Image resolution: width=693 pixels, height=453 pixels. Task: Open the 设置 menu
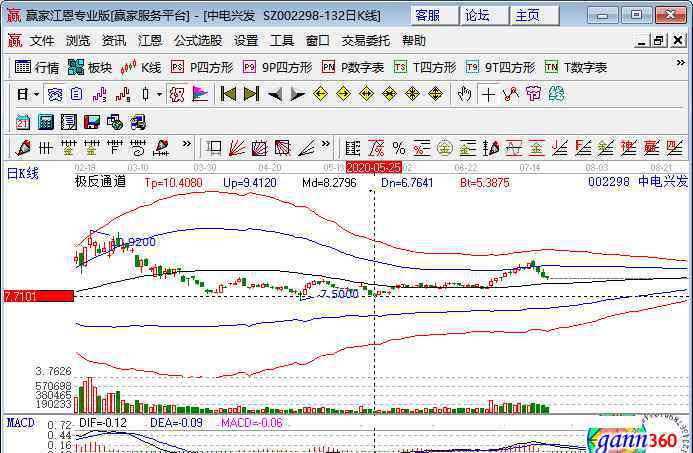pos(246,41)
